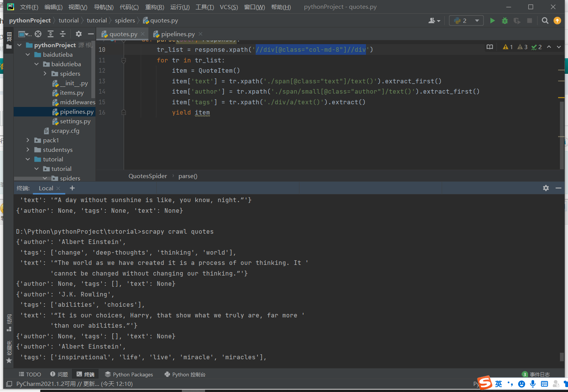Select middlewares file in project tree
This screenshot has height=392, width=568.
click(74, 102)
